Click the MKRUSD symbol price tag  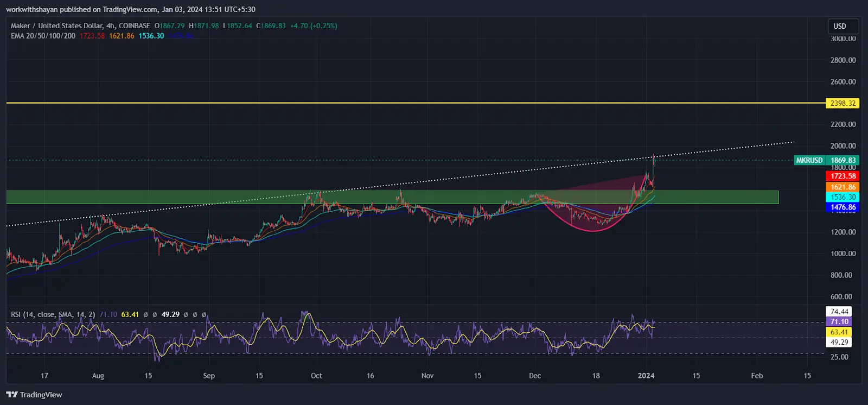coord(809,160)
